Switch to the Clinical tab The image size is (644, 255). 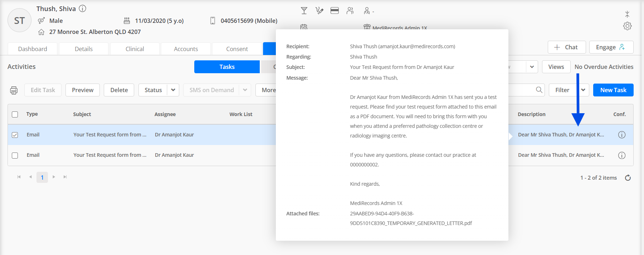point(135,49)
